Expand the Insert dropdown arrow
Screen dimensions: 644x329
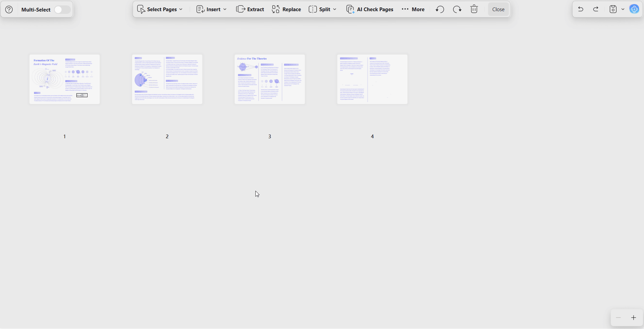click(x=225, y=9)
